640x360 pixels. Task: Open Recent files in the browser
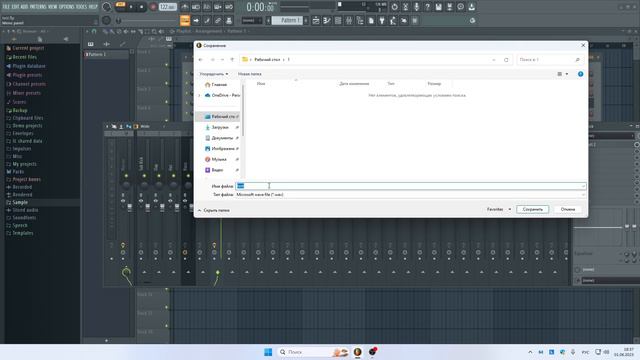[x=24, y=57]
